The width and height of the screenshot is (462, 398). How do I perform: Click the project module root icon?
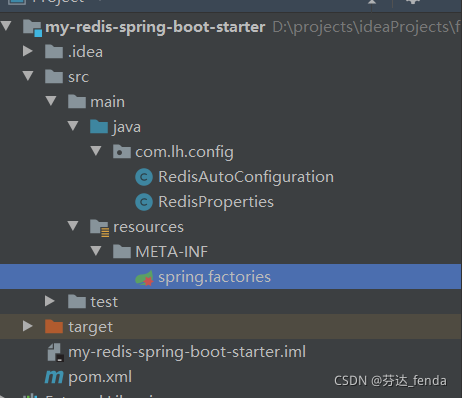tap(33, 28)
